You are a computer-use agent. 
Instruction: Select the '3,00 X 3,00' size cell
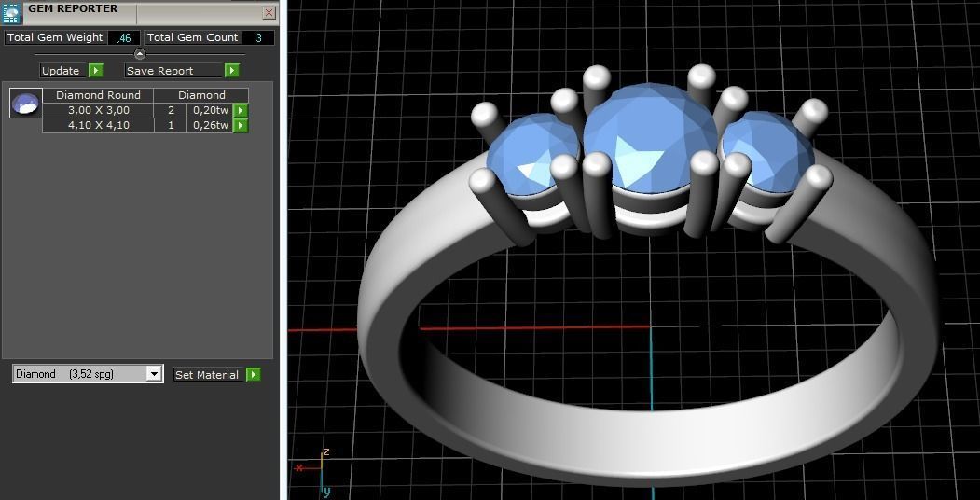coord(98,111)
